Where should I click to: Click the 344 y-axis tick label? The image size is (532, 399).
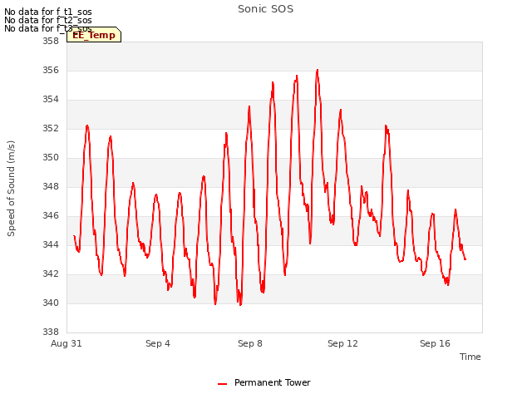coord(51,245)
